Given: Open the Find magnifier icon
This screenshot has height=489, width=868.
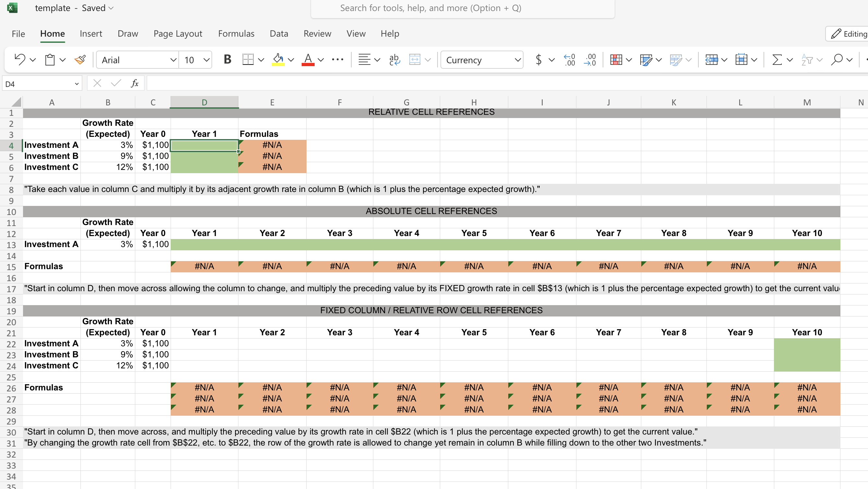Looking at the screenshot, I should coord(837,60).
